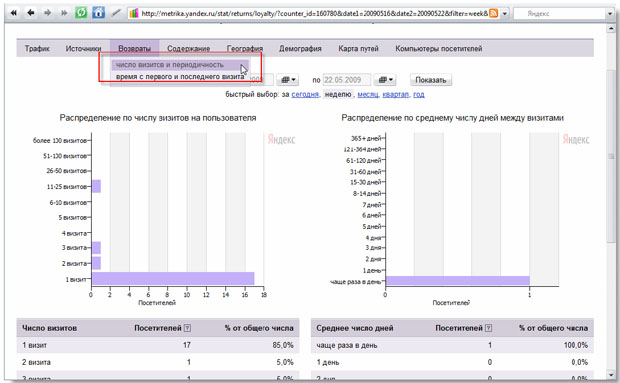Click help icon beside Посетителей in left table
The width and height of the screenshot is (620, 383).
(188, 328)
